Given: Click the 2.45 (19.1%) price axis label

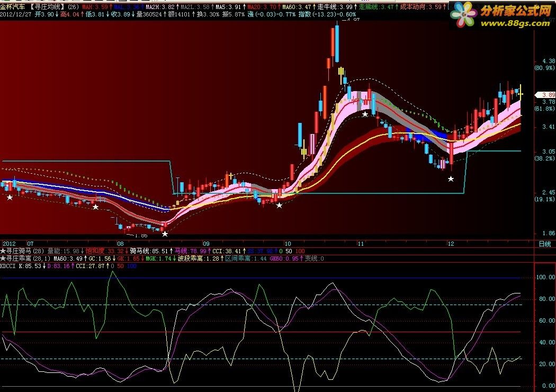Looking at the screenshot, I should 545,195.
